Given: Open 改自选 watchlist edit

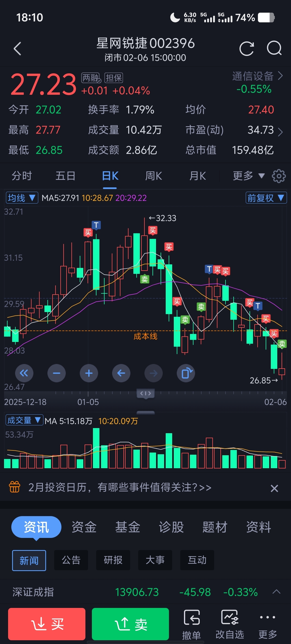Looking at the screenshot, I should point(230,625).
